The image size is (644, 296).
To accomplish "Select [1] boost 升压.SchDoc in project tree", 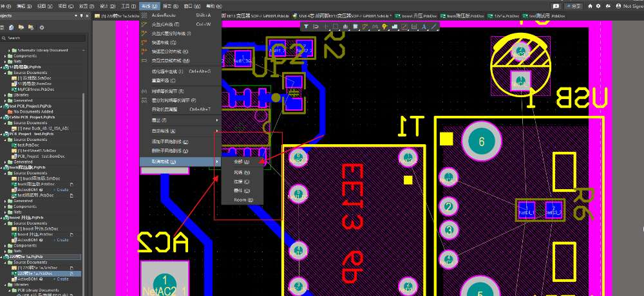I will pos(35,228).
